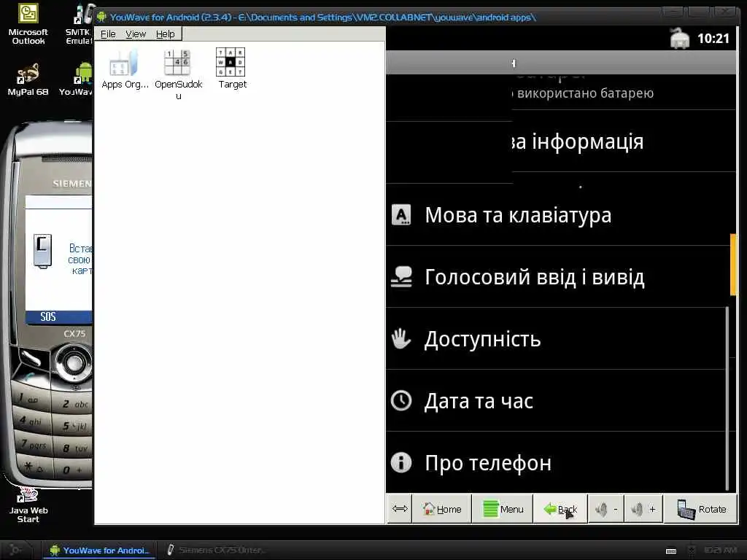Open the Help menu in YouWave
The image size is (747, 560).
(166, 34)
